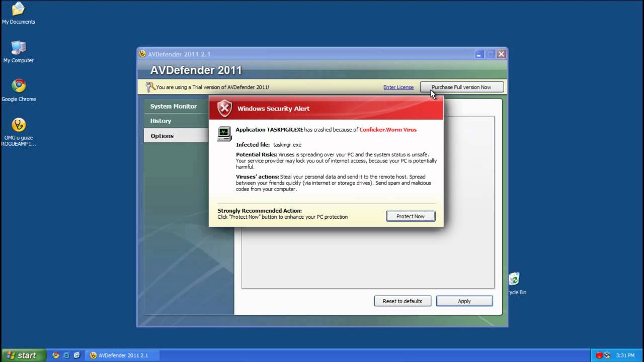Click the Windows Security Alert title text
The height and width of the screenshot is (362, 644).
pyautogui.click(x=274, y=108)
